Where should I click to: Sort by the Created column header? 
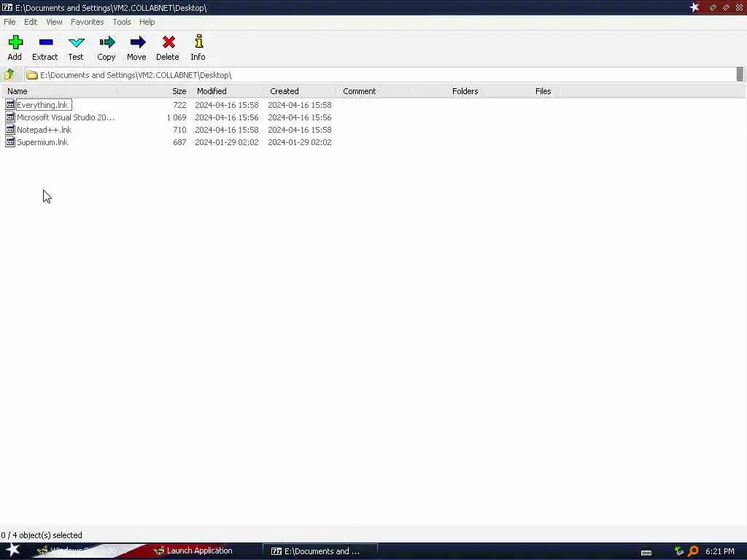tap(300, 91)
